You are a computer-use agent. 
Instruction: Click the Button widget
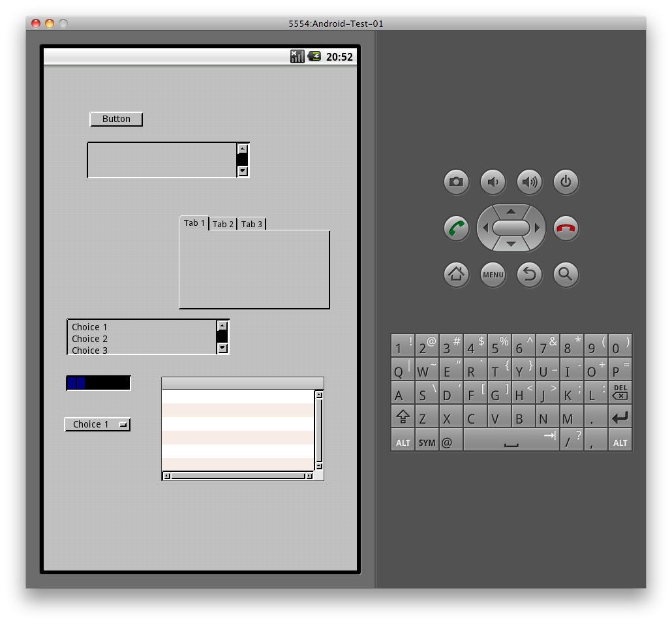pyautogui.click(x=116, y=119)
